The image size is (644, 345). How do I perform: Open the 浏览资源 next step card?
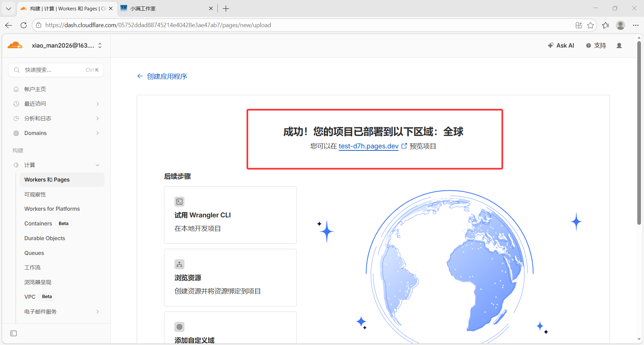tap(230, 278)
